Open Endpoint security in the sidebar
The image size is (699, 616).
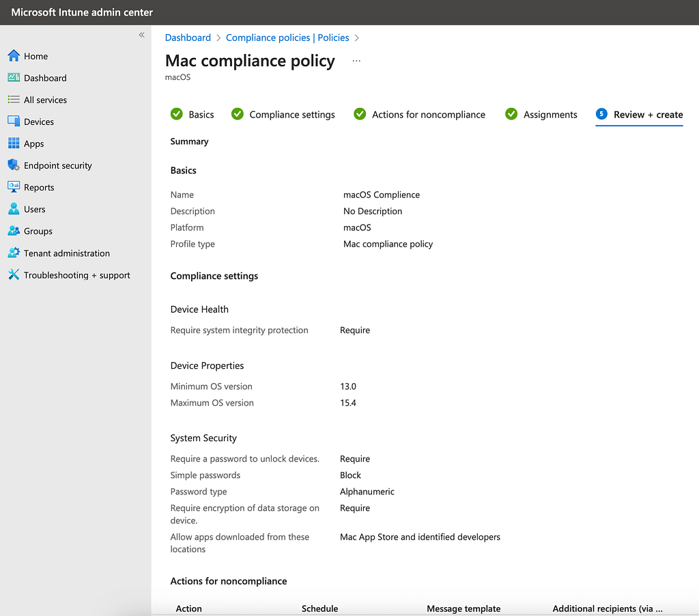(x=58, y=165)
